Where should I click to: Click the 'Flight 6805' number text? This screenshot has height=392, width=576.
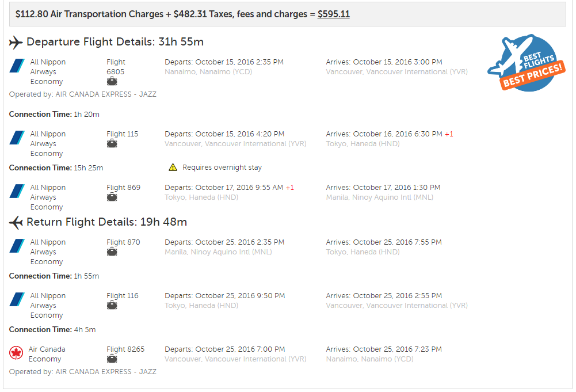click(x=116, y=67)
